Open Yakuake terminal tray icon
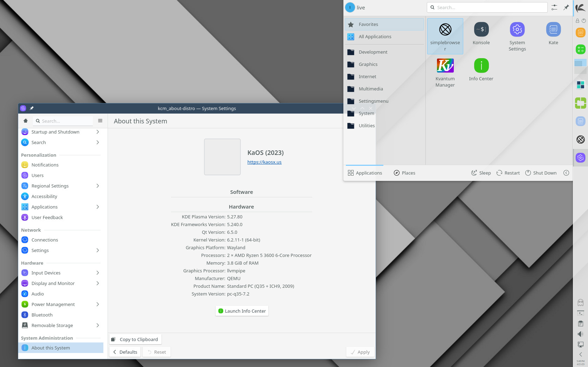588x367 pixels. coord(581,313)
